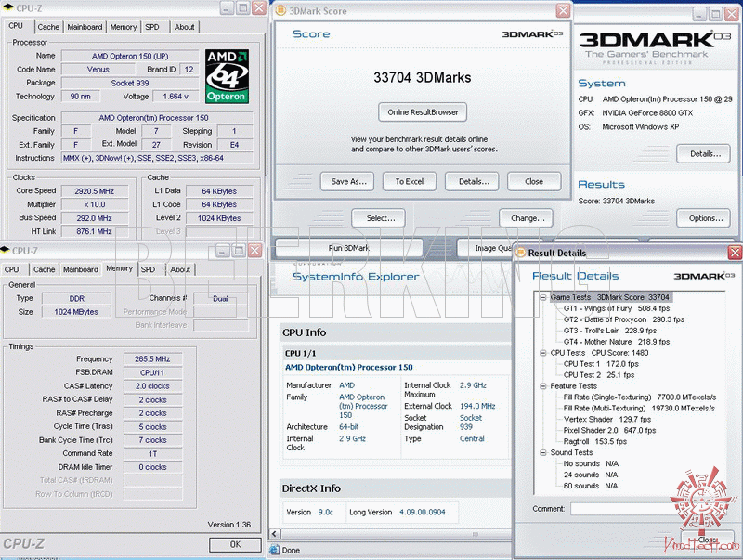Open Mainboard tab in lower CPU-Z window
Viewport: 743px width, 560px height.
click(x=81, y=269)
